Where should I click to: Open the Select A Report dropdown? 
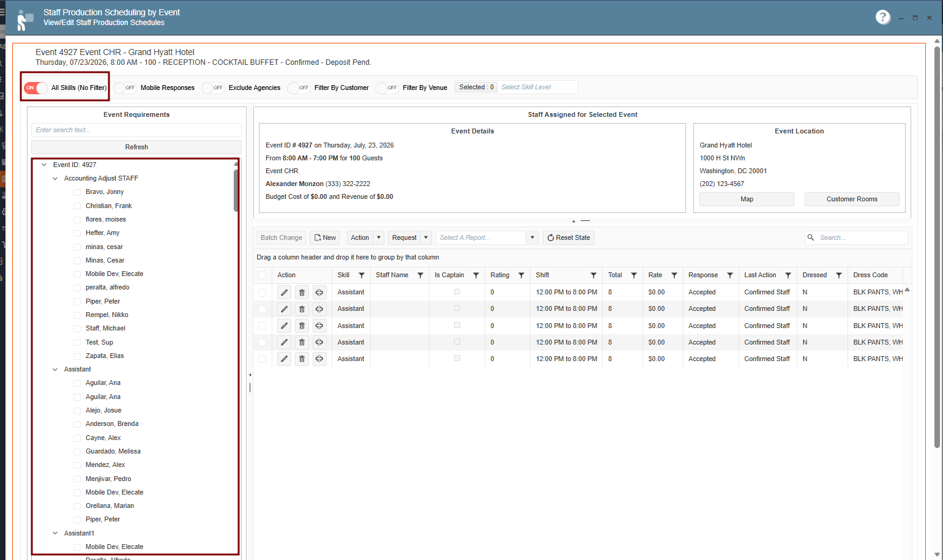(x=532, y=237)
